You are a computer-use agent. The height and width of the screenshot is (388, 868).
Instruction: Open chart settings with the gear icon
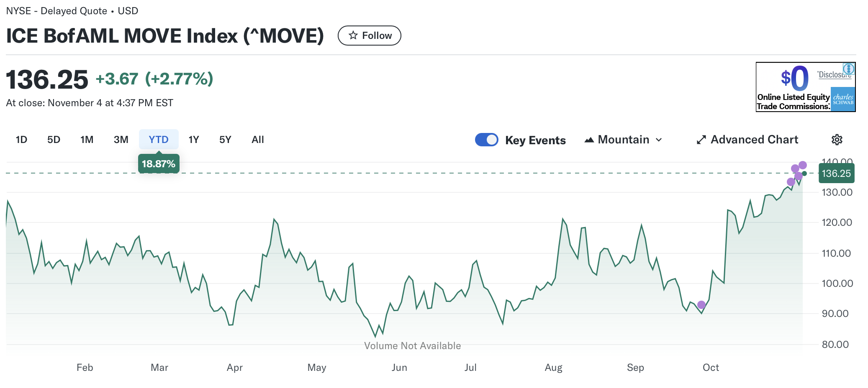pos(837,140)
